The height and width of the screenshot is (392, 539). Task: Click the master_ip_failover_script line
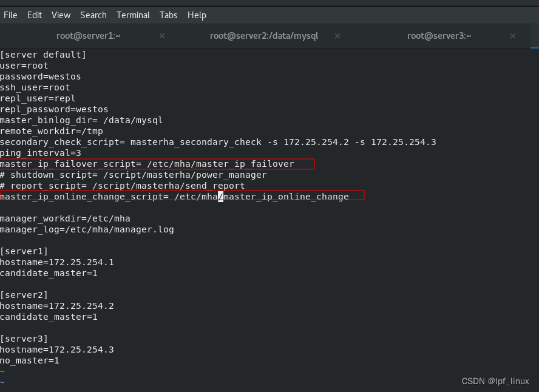click(x=147, y=164)
